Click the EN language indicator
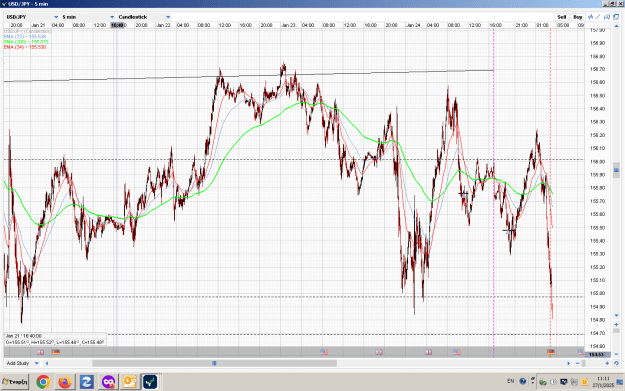Screen dimensions: 625x391 coord(511,381)
